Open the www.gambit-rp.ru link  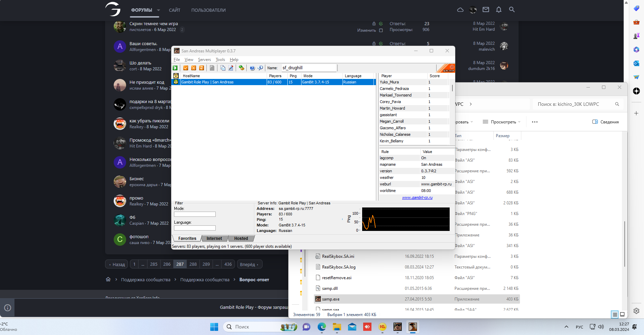[x=417, y=197]
